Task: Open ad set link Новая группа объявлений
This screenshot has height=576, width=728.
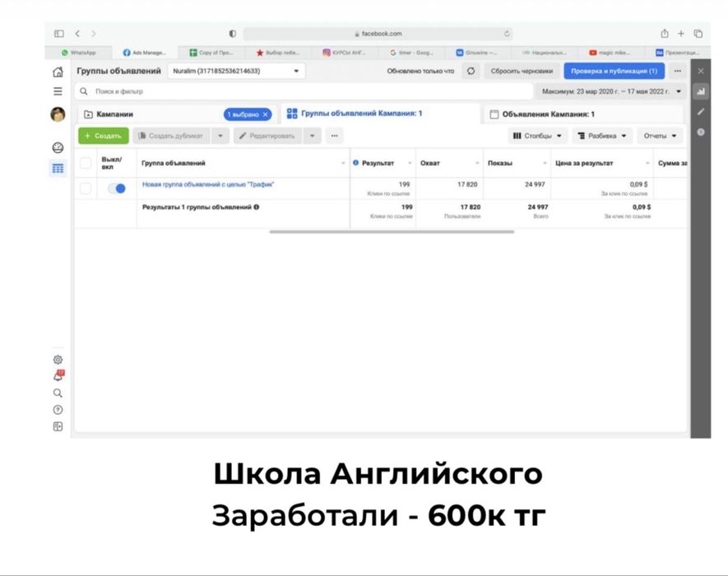Action: tap(208, 184)
